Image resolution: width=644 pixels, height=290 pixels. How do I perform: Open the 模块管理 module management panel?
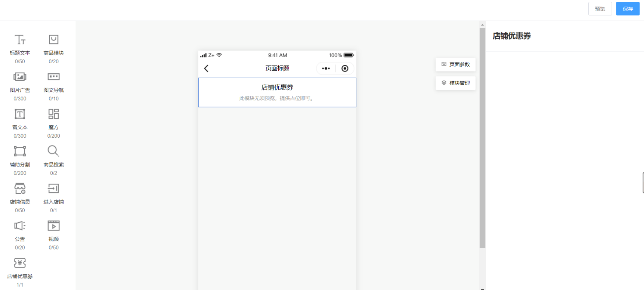455,83
